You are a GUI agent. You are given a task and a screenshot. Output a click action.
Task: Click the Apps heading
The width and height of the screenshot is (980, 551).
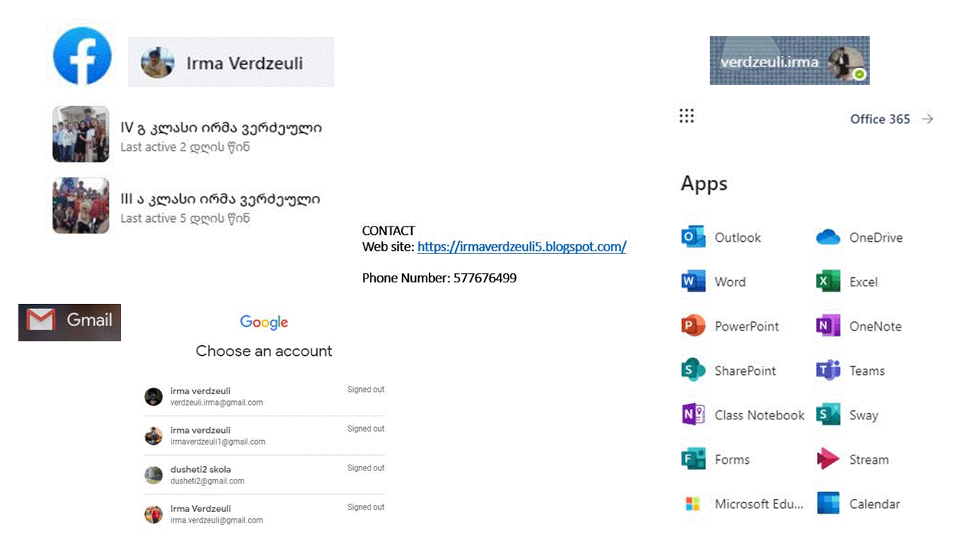click(704, 184)
